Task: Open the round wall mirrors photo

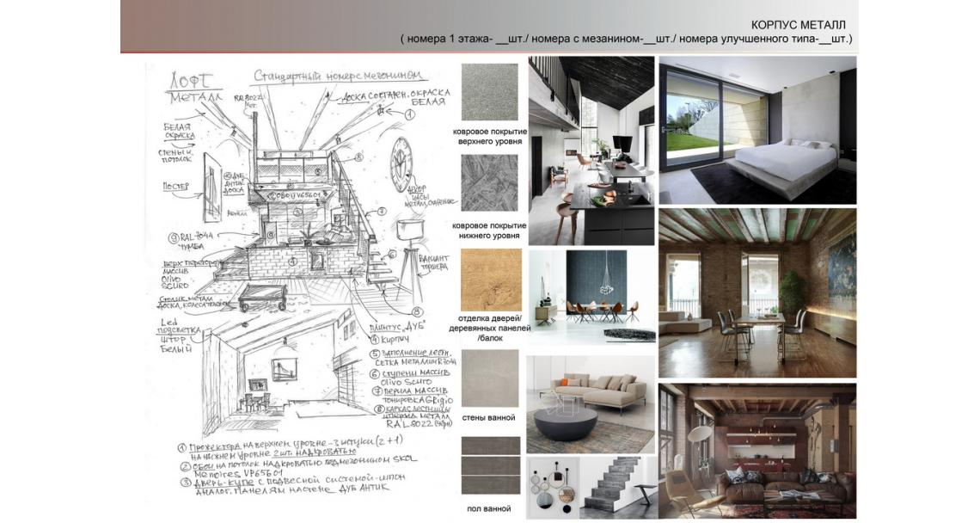Action: 553,488
